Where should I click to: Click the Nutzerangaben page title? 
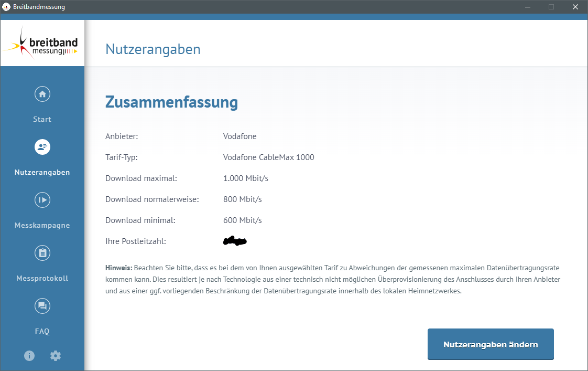(153, 49)
